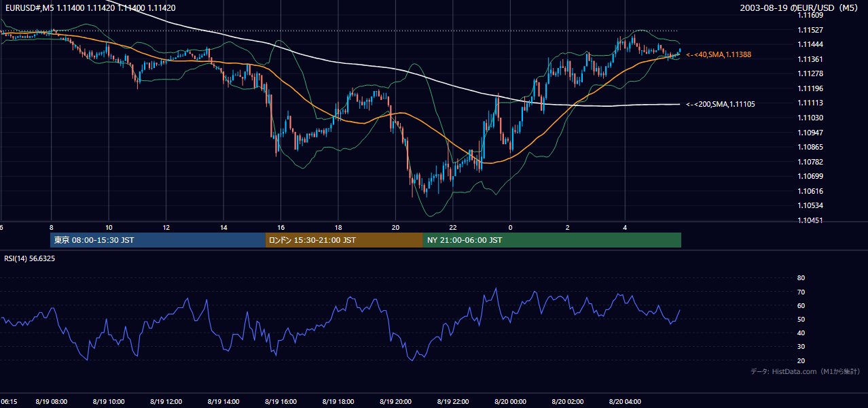Viewport: 868px width, 408px height.
Task: Click hour tick 18 under the price chart
Action: click(x=338, y=227)
